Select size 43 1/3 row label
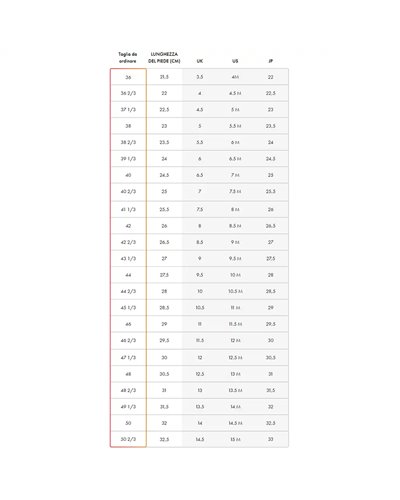The height and width of the screenshot is (500, 400). [128, 259]
